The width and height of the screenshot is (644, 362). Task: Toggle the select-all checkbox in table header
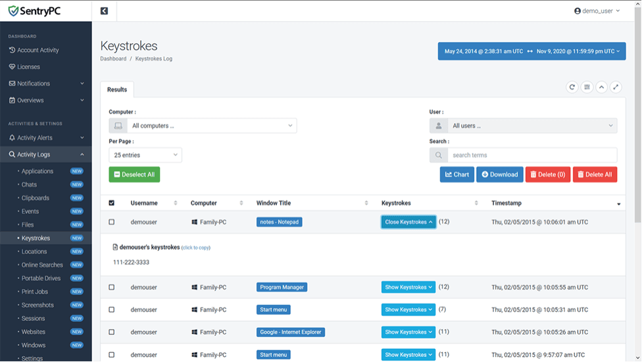[111, 203]
